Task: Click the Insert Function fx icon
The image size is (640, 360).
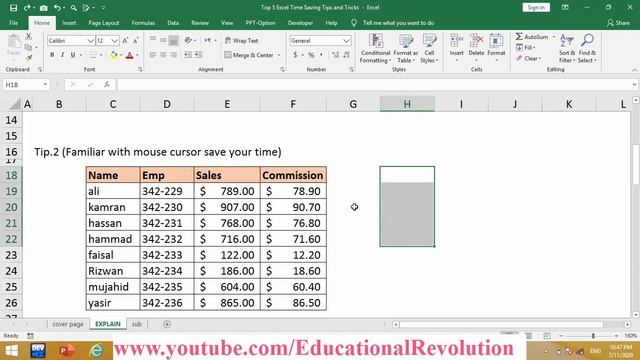Action: tap(107, 84)
